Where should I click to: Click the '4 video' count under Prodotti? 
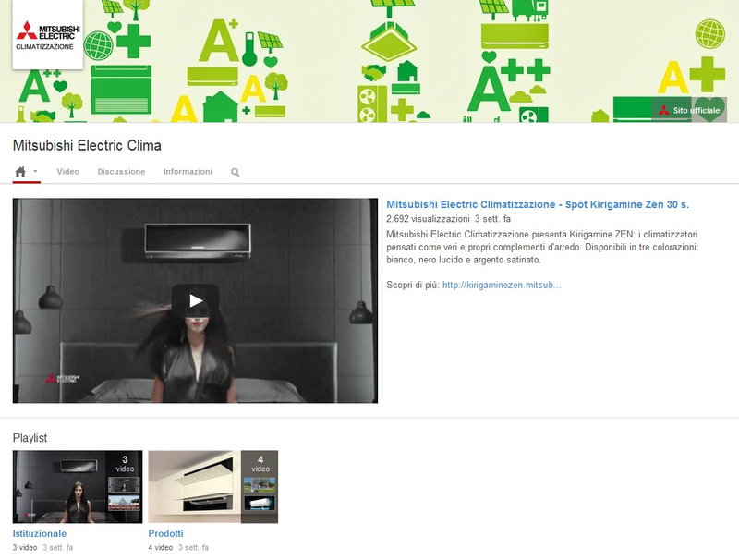[160, 547]
